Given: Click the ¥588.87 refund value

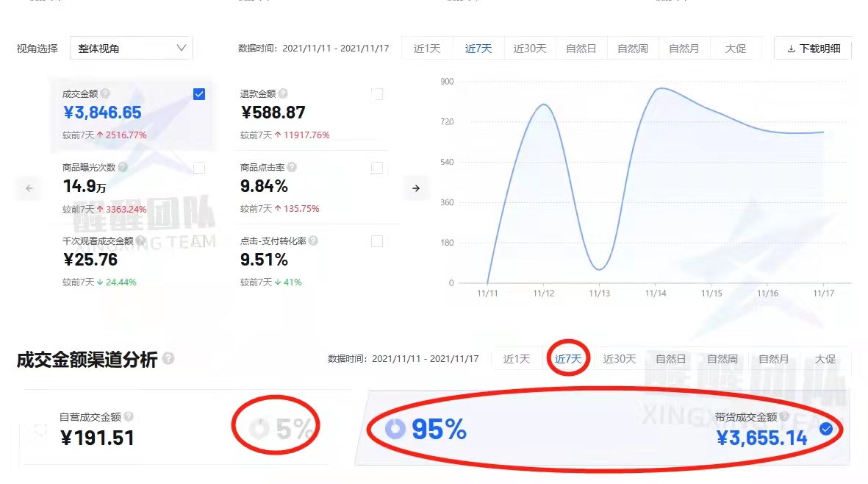Looking at the screenshot, I should tap(273, 113).
